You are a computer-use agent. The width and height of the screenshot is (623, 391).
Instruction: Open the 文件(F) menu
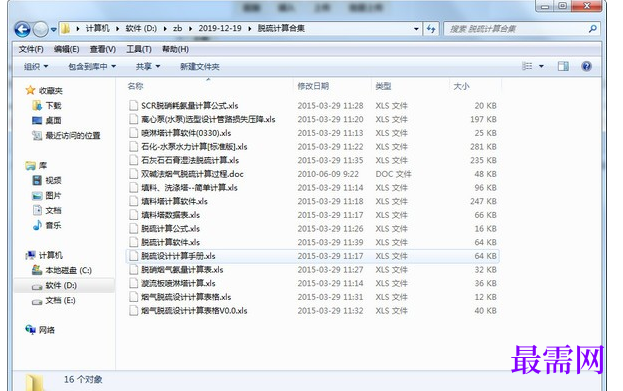[31, 49]
